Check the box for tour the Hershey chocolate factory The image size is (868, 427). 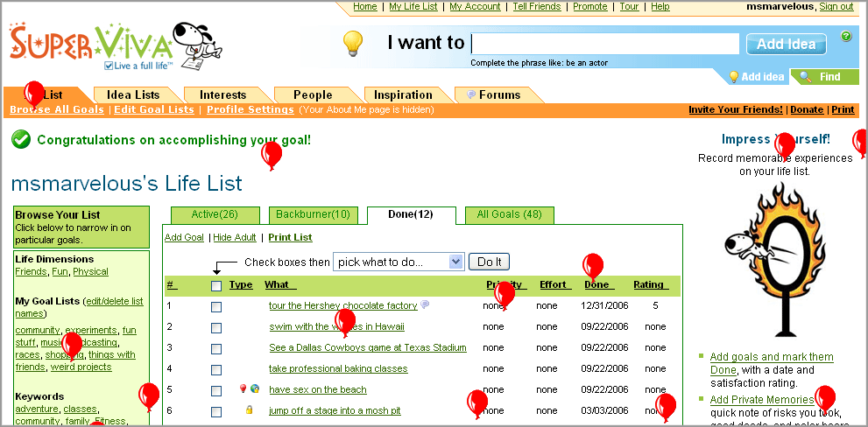click(216, 307)
